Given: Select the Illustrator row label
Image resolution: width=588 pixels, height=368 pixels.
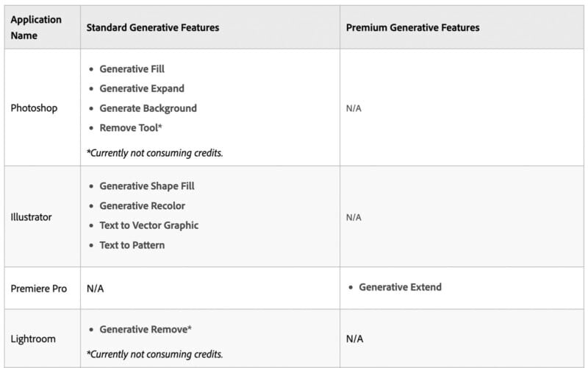Looking at the screenshot, I should point(32,217).
